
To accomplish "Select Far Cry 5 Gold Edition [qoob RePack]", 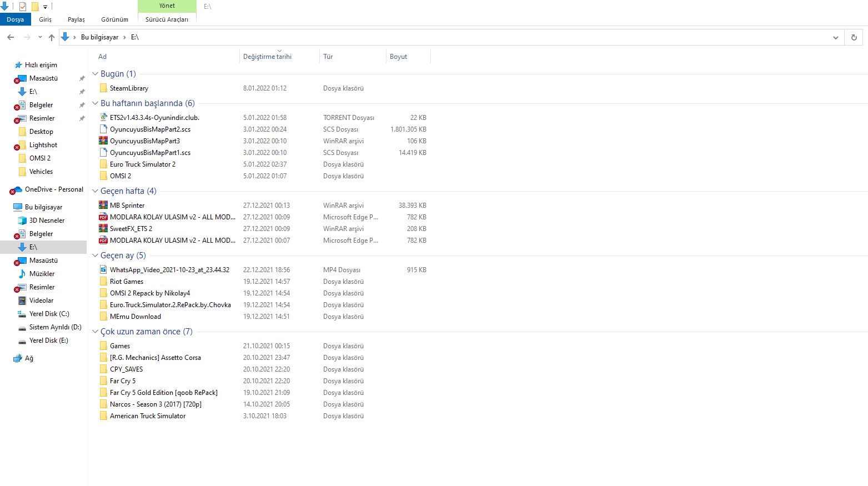I will tap(164, 393).
